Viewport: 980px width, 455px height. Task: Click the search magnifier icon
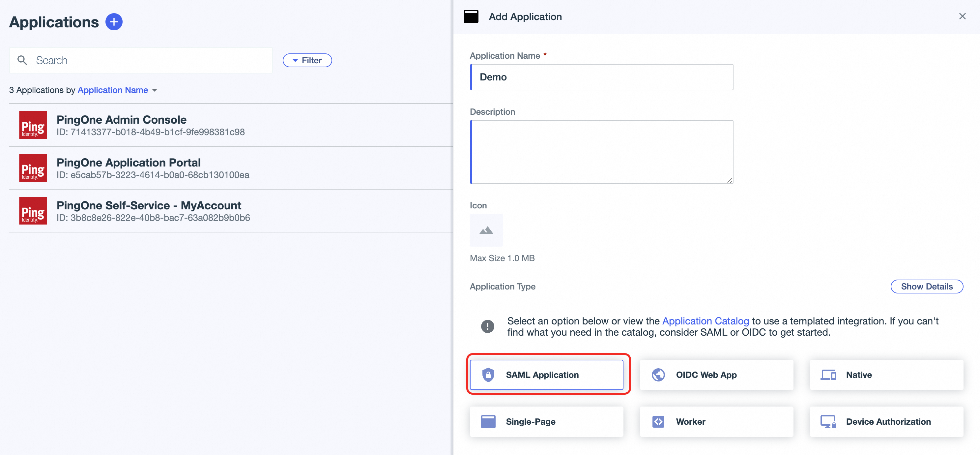[x=22, y=60]
